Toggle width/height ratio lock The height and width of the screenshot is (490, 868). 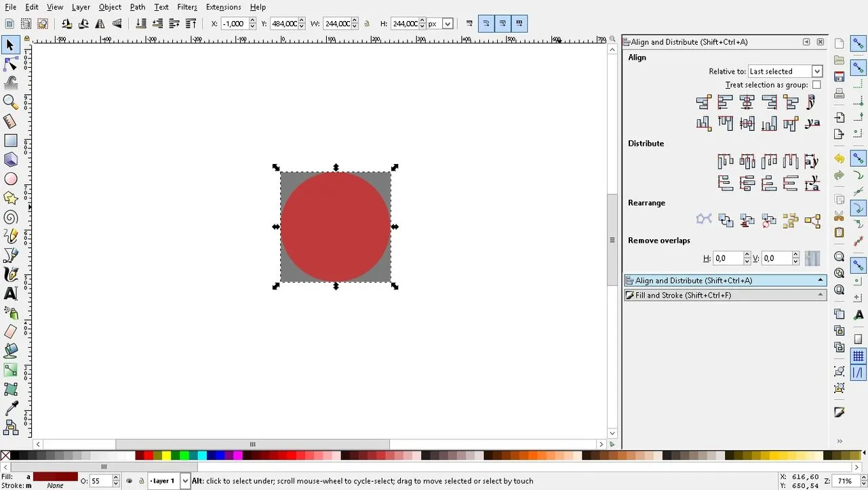367,23
